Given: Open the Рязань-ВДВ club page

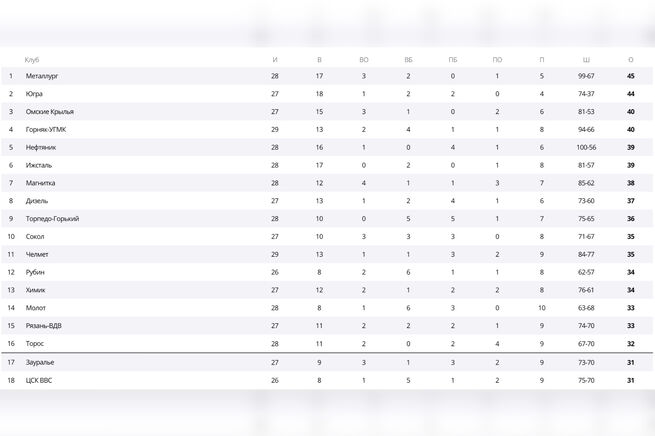Looking at the screenshot, I should point(45,326).
